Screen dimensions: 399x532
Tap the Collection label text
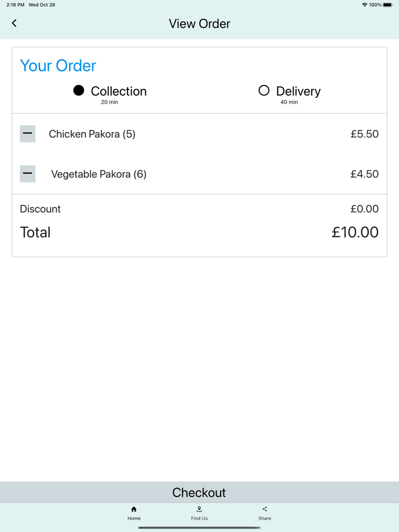(x=119, y=91)
